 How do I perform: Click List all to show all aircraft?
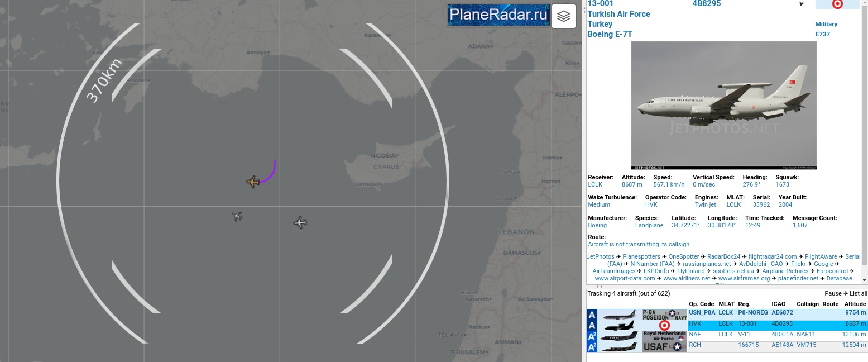click(858, 293)
